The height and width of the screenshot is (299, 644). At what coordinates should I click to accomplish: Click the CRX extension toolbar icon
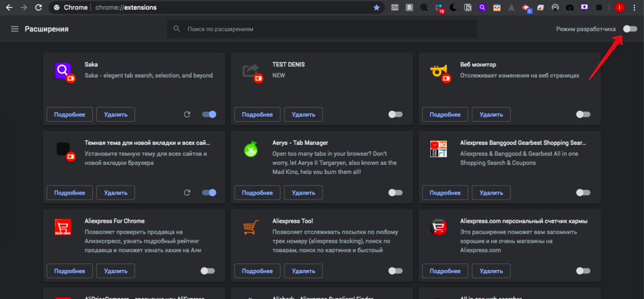pos(395,7)
